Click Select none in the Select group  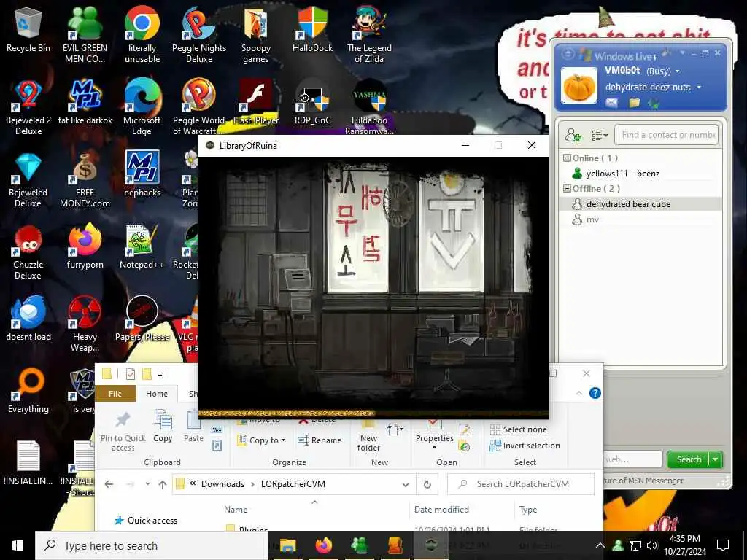(519, 429)
